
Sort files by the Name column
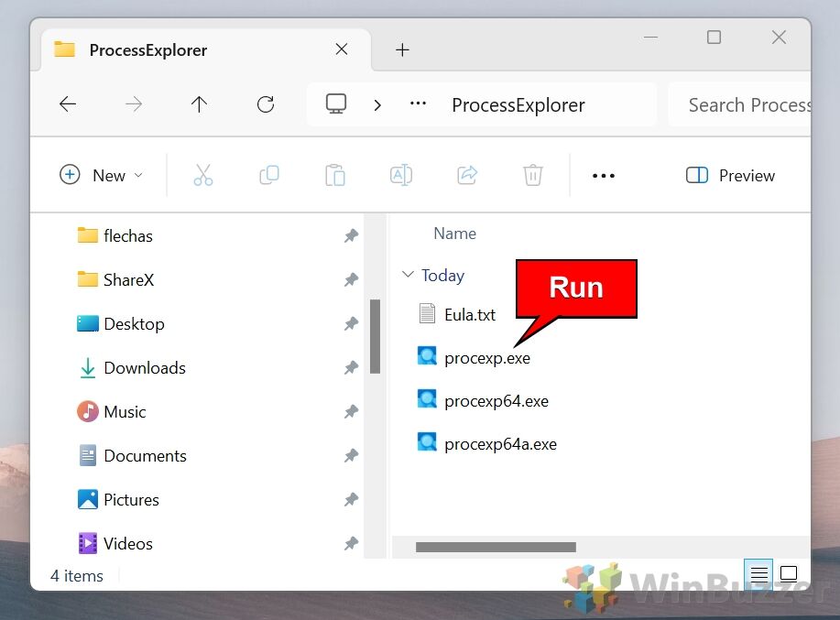point(454,234)
